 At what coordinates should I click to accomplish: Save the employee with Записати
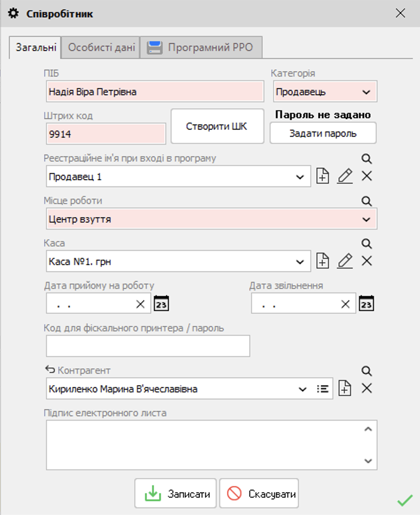[x=176, y=493]
